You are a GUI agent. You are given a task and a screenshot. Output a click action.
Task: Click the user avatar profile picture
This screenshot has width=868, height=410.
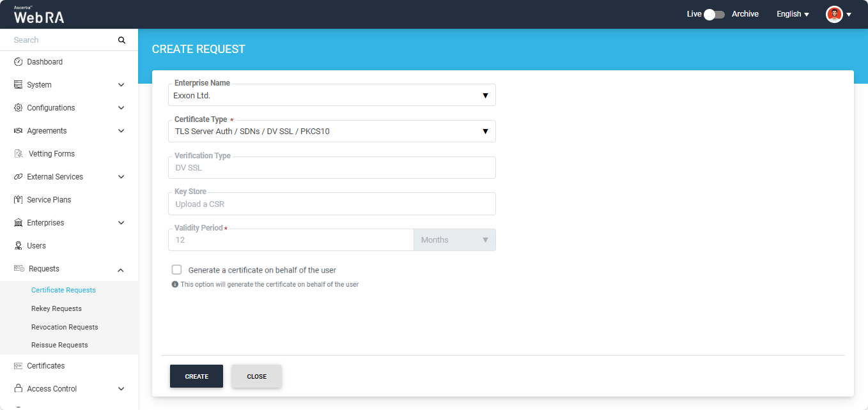coord(834,14)
